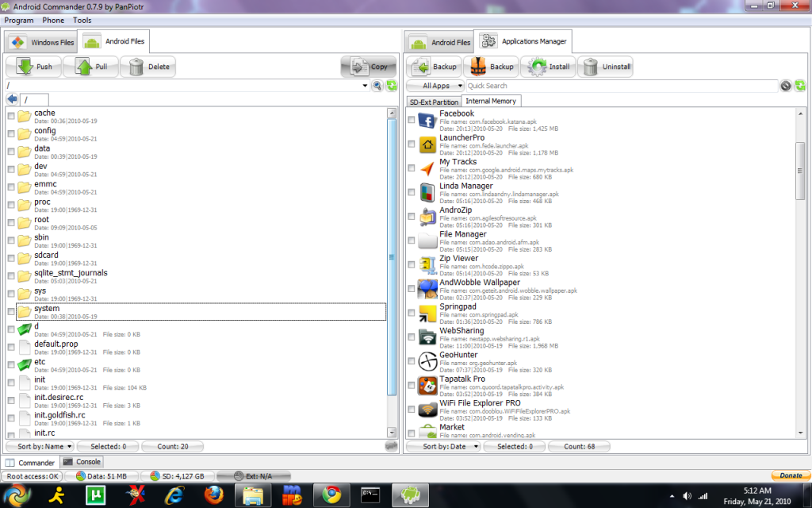
Task: Click the Delete button
Action: [x=148, y=67]
